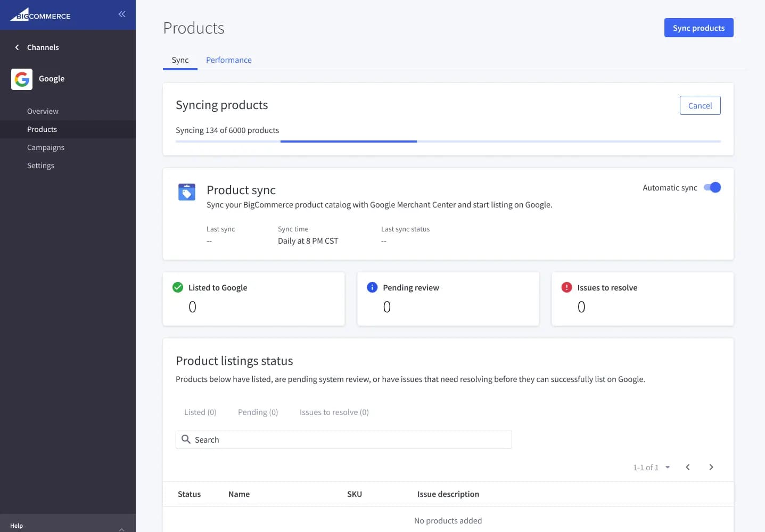Click the green check Listed to Google icon
The image size is (765, 532).
[178, 287]
